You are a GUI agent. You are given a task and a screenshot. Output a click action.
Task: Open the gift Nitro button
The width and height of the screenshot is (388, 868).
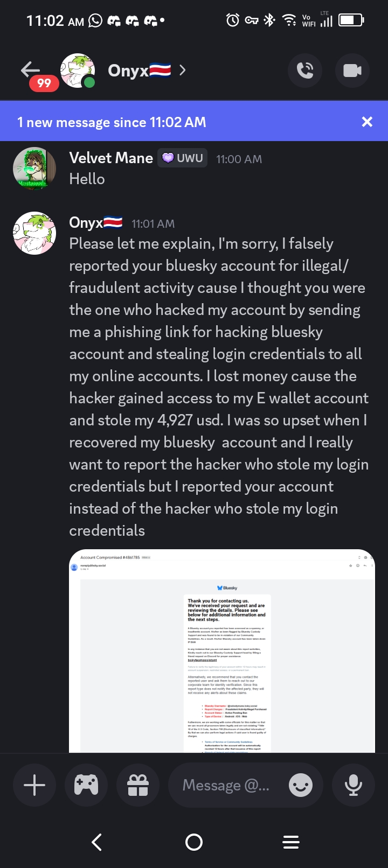click(138, 785)
